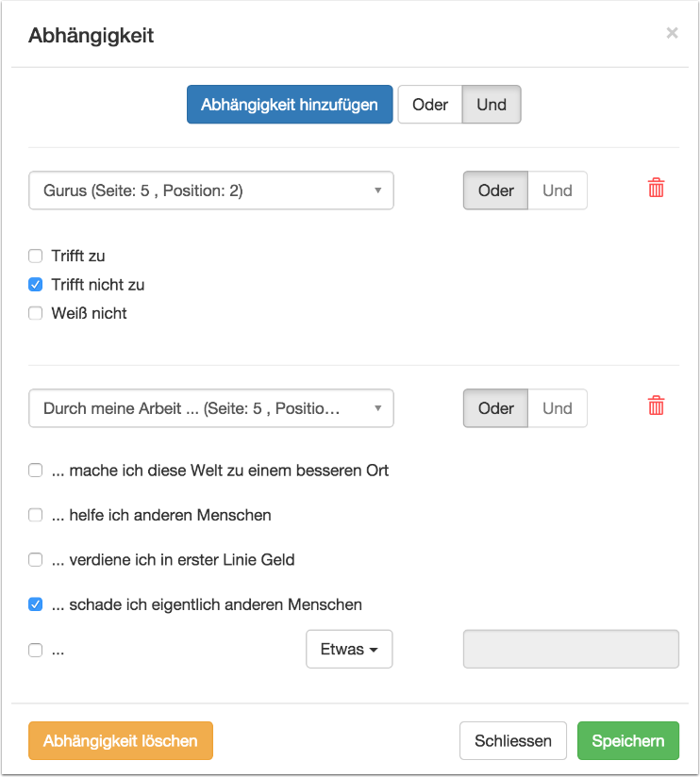Check the 'Trifft zu' checkbox
The height and width of the screenshot is (777, 700).
tap(36, 256)
